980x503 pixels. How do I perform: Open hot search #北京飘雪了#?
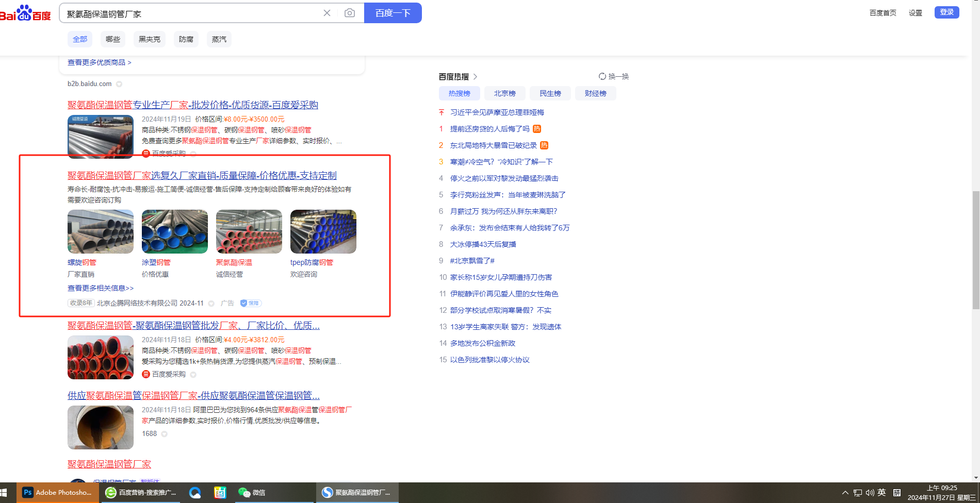point(472,261)
